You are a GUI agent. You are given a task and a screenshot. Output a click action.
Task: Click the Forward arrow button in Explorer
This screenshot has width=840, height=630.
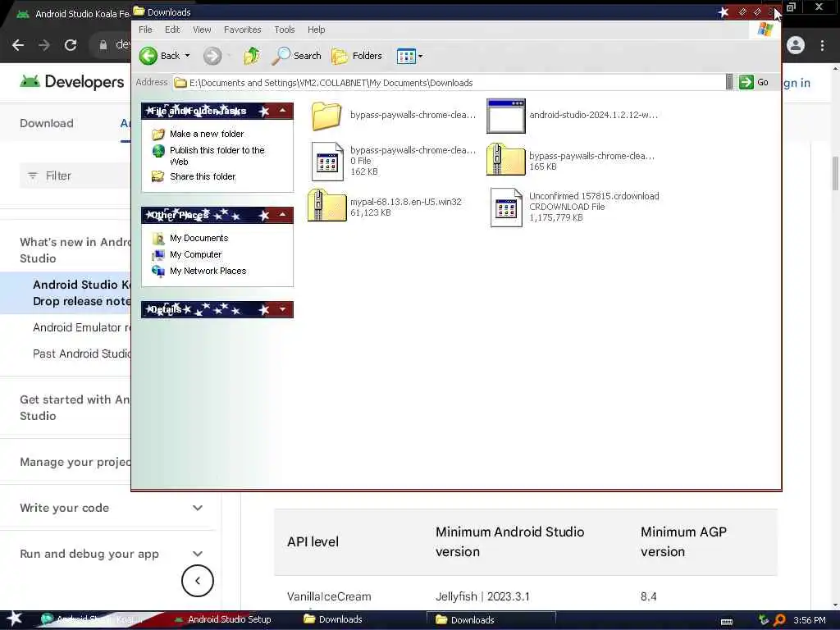(212, 56)
